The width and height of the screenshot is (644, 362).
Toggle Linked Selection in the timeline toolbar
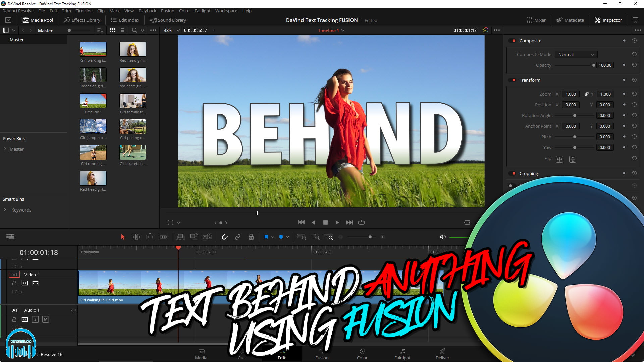click(238, 237)
